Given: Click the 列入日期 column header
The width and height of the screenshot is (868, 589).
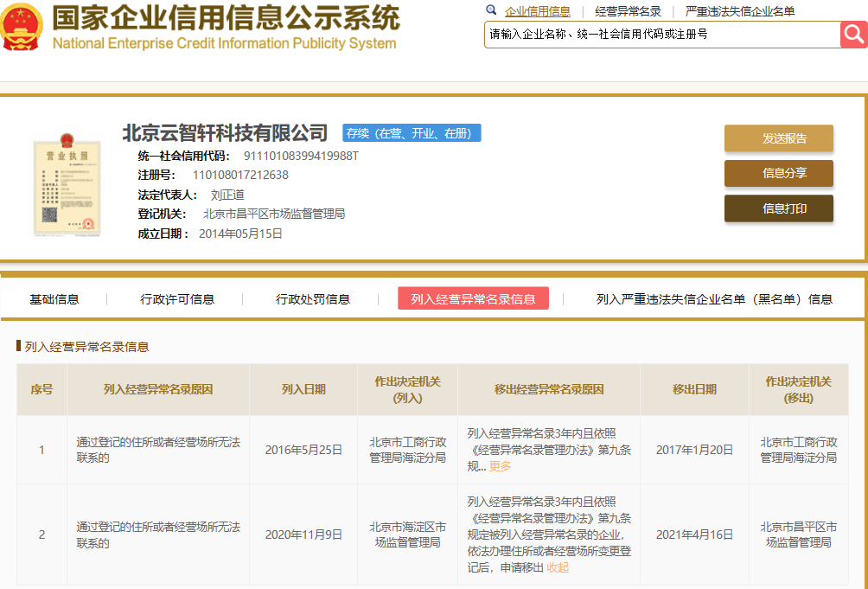Looking at the screenshot, I should [x=303, y=390].
